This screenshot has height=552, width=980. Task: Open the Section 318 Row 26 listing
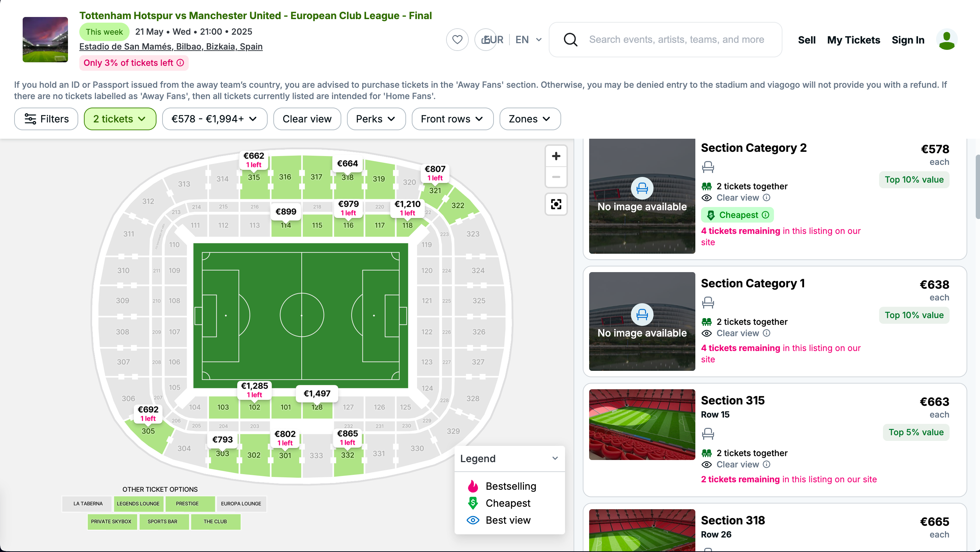(x=775, y=528)
